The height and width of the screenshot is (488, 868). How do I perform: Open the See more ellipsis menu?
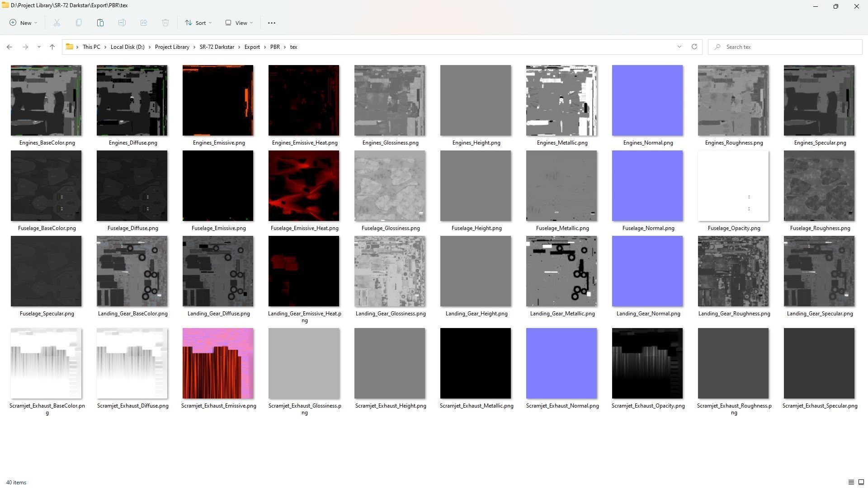(x=272, y=23)
